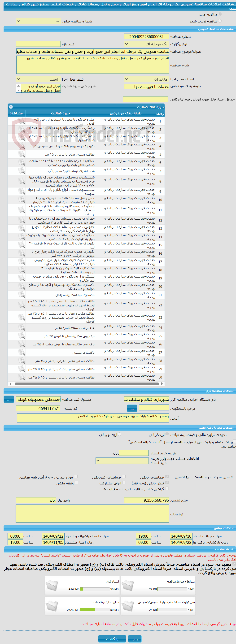
Task: Click کد پستی field
Action: click(39, 409)
